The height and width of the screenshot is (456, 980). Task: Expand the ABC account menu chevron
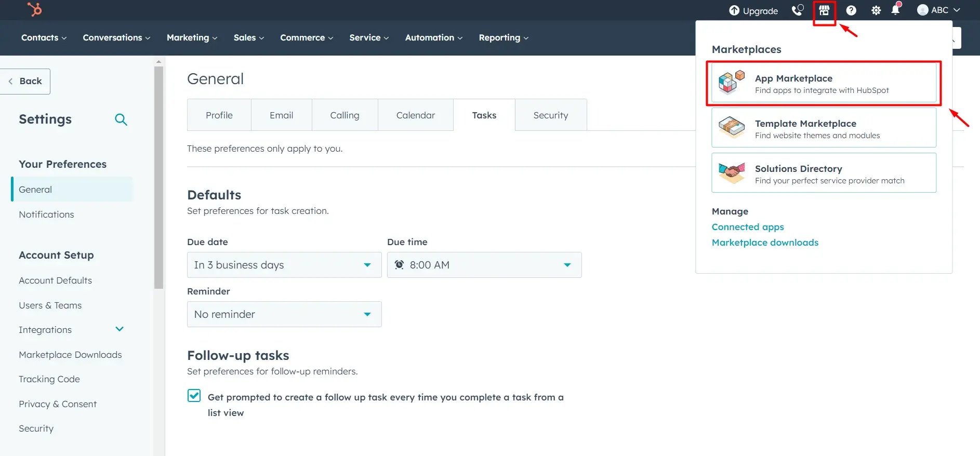(957, 10)
